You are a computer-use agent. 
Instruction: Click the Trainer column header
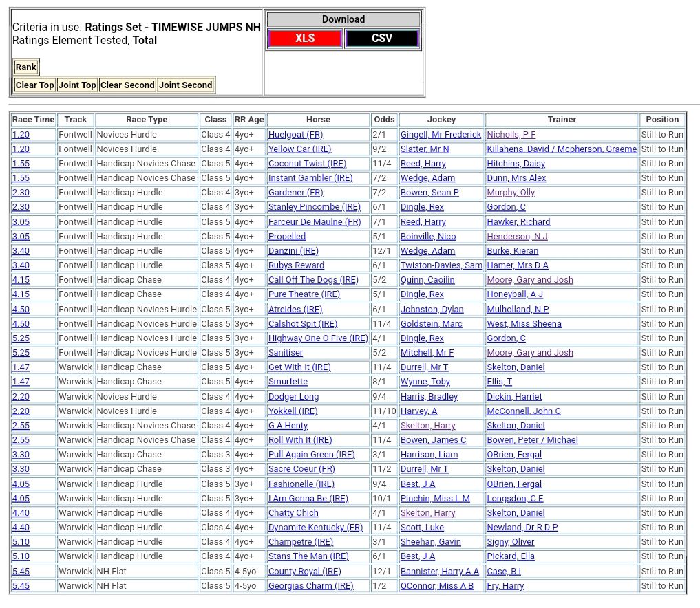(562, 120)
